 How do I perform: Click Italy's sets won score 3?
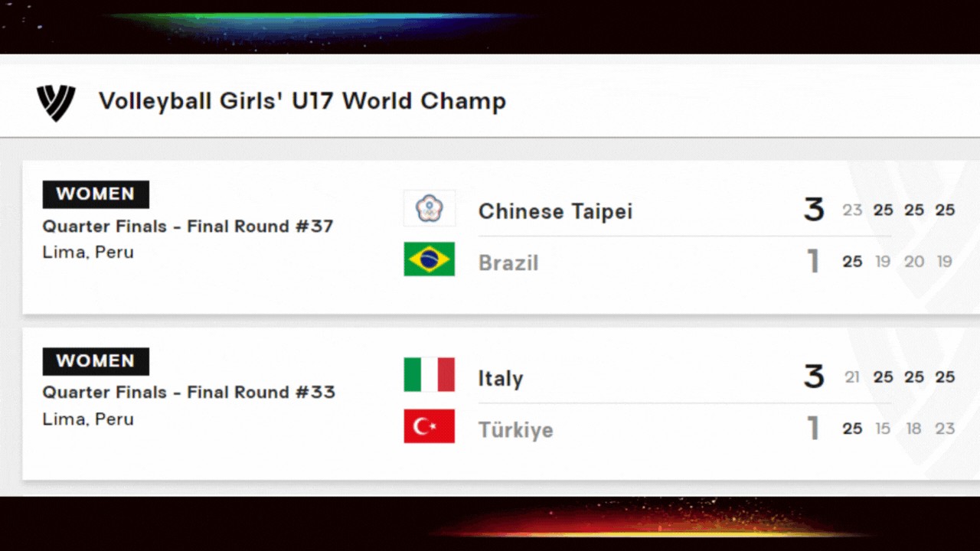814,377
